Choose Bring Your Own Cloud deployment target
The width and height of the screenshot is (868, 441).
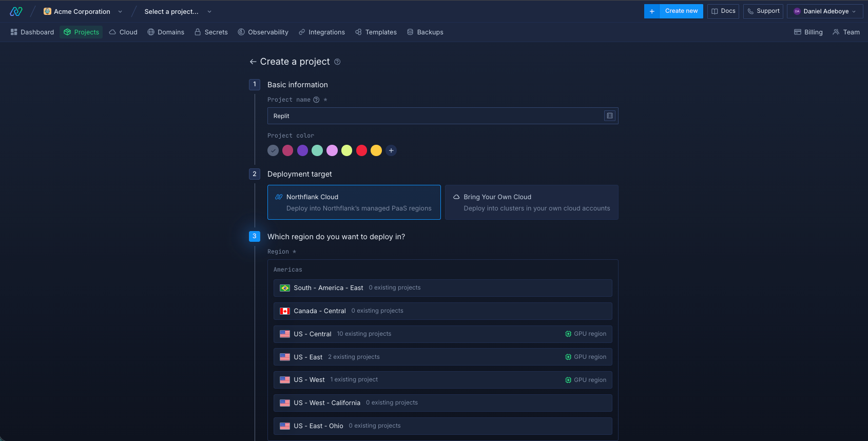click(x=532, y=202)
